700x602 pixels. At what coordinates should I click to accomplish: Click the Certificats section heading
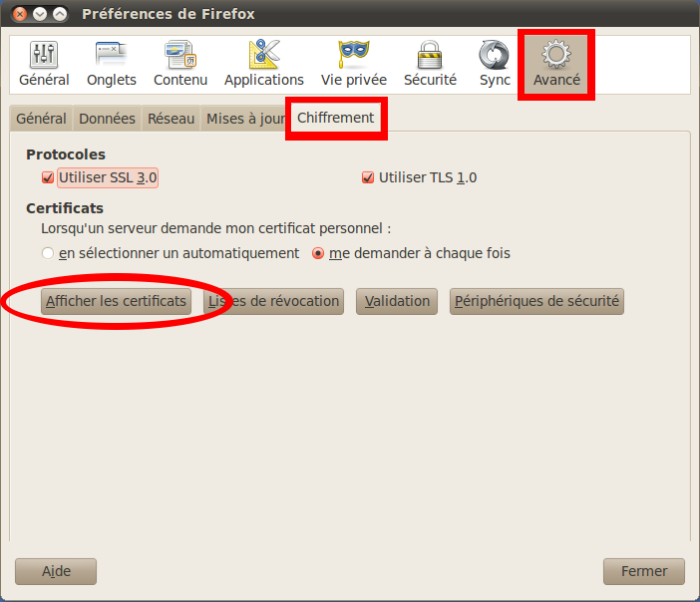(x=65, y=208)
